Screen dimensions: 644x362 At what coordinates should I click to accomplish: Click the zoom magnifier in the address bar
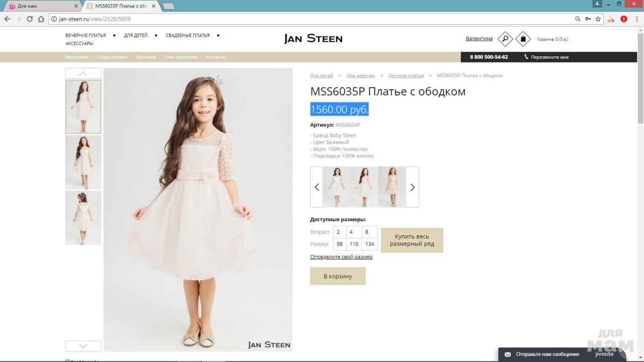point(578,19)
